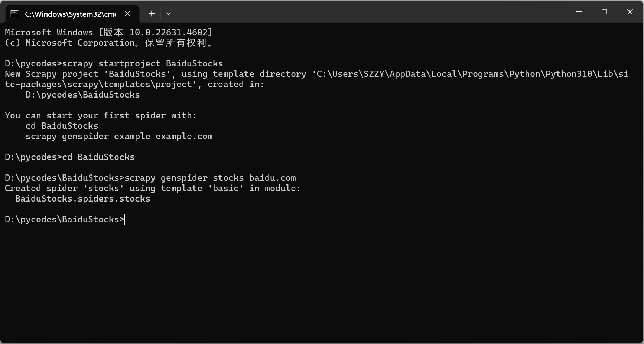Click the blank terminal area below the prompt
Screen dimensions: 644x344
319,282
